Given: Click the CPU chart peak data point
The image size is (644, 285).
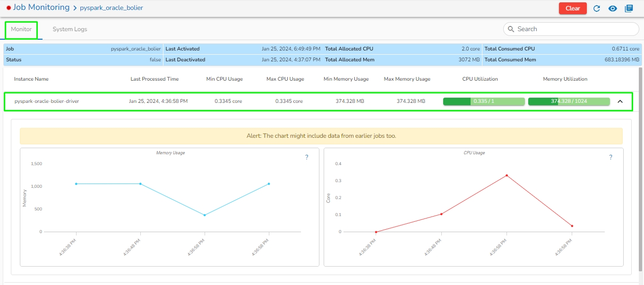Looking at the screenshot, I should (x=507, y=176).
